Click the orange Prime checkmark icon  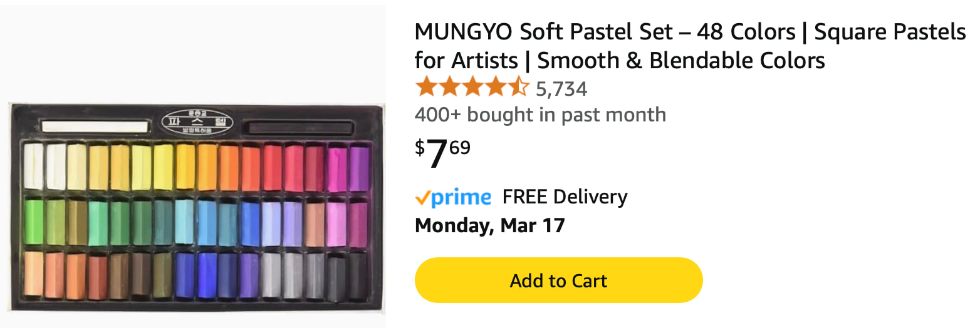coord(422,198)
